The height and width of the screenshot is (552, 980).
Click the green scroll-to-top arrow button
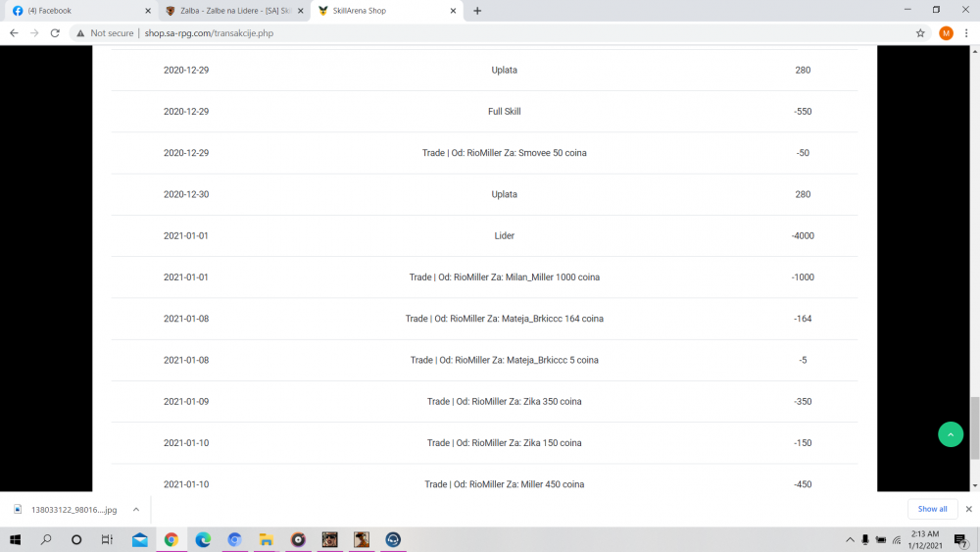point(950,434)
